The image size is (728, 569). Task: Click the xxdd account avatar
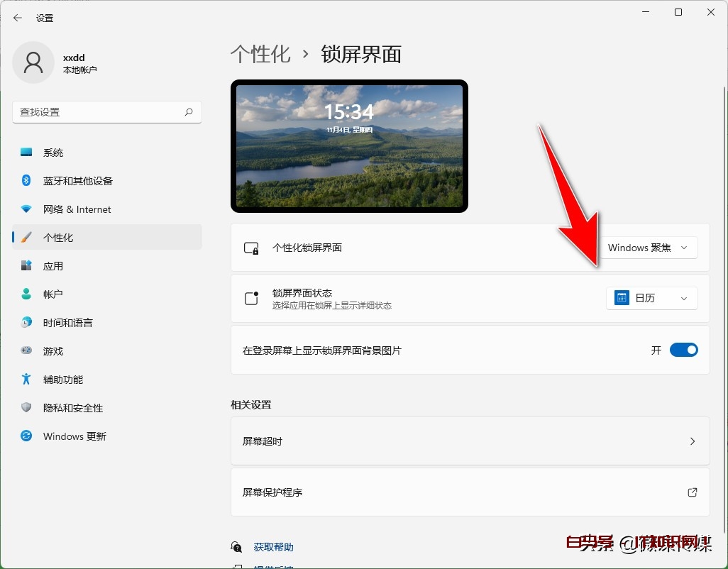[x=33, y=62]
